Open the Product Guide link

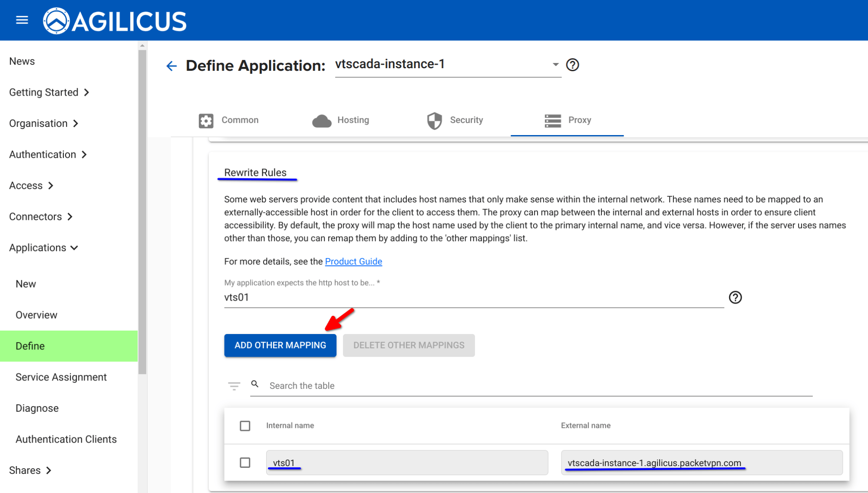pyautogui.click(x=353, y=261)
